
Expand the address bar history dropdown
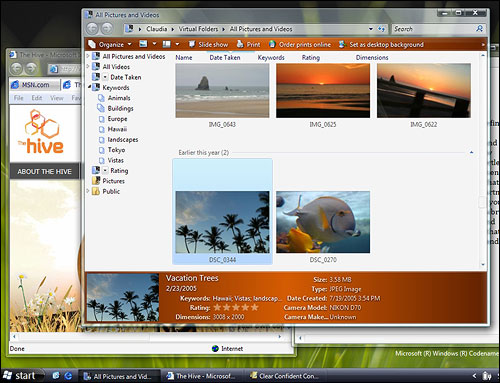pyautogui.click(x=371, y=29)
